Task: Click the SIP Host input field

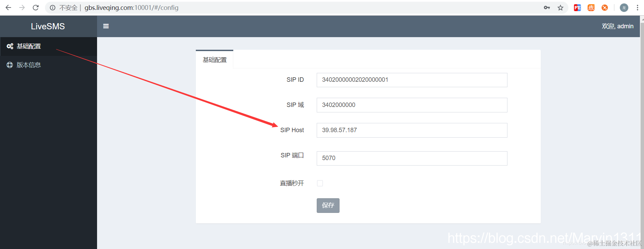Action: tap(412, 130)
